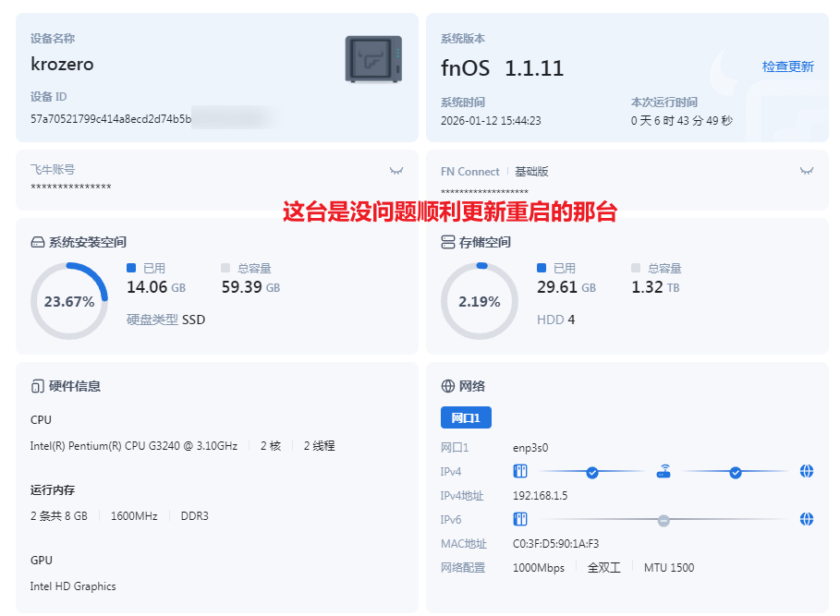Image resolution: width=840 pixels, height=616 pixels.
Task: Click the first IPv4 connection checkmark
Action: tap(592, 473)
